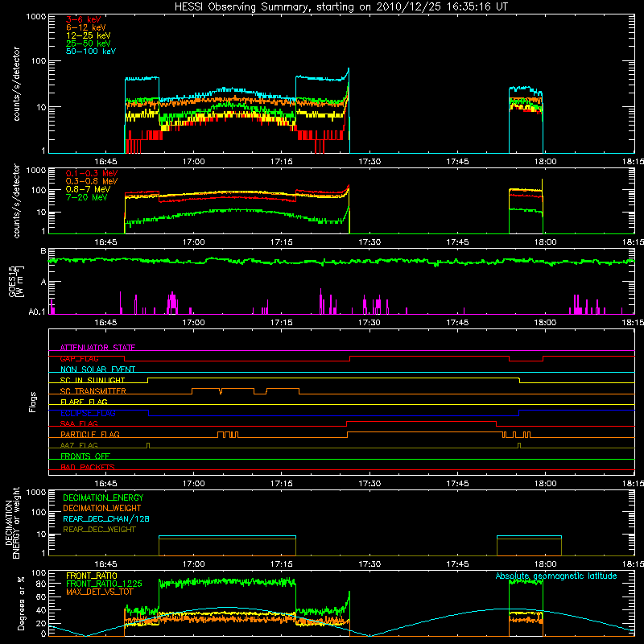
Task: Select the DECIMATION_ENERGY legend label
Action: tap(103, 497)
